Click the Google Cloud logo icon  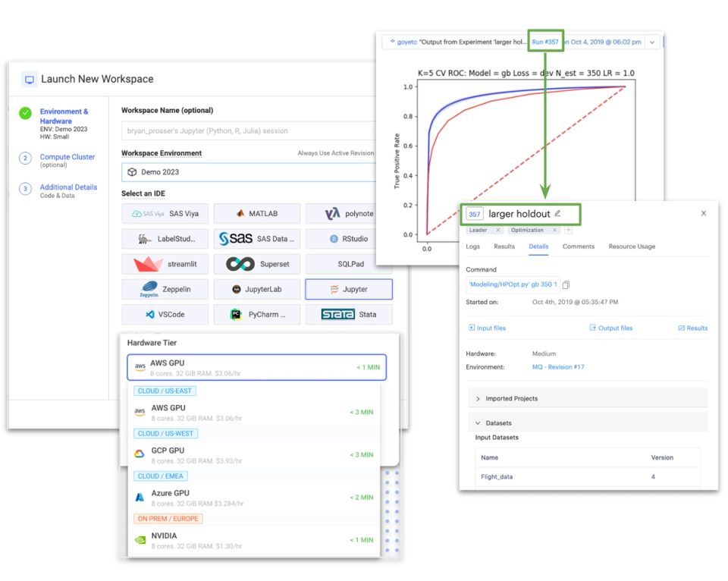click(x=140, y=454)
